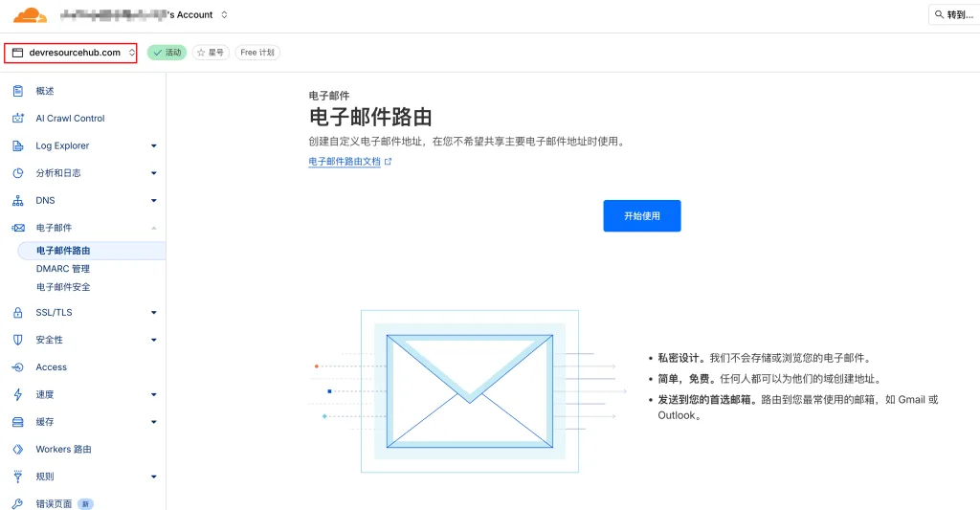Click the 活动 status badge
980x510 pixels.
(x=167, y=53)
